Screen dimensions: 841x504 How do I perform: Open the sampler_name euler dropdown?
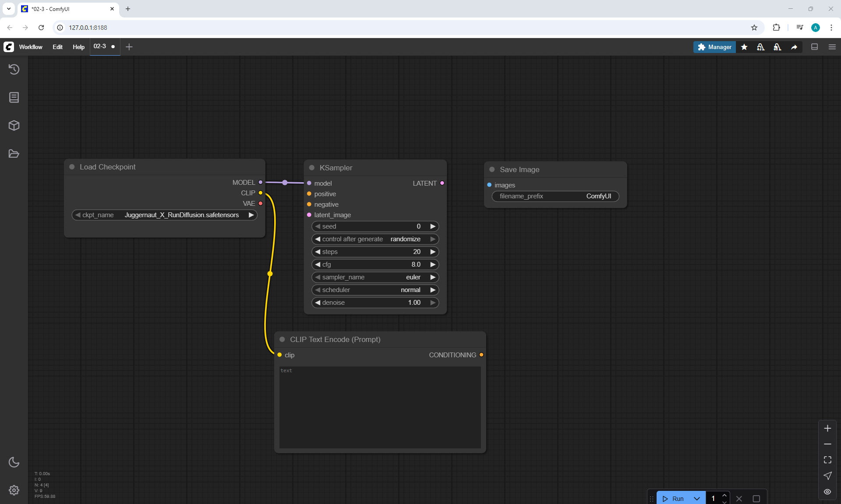point(375,277)
